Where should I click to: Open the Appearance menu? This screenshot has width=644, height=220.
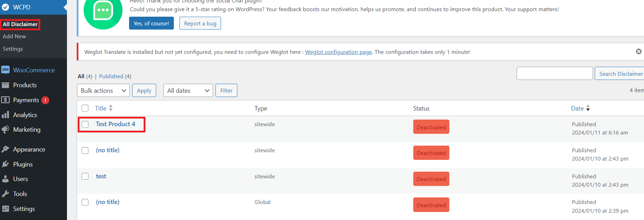[x=29, y=149]
